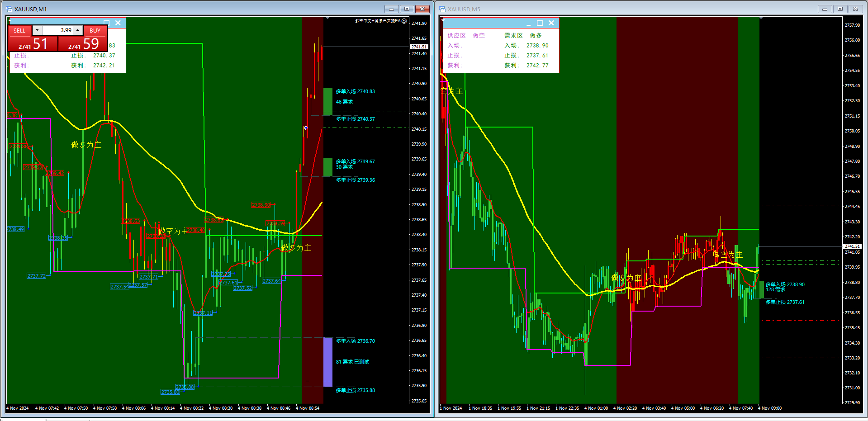Close the blue info panel in M1 chart
Screen dimensions: 868x421
[x=118, y=23]
